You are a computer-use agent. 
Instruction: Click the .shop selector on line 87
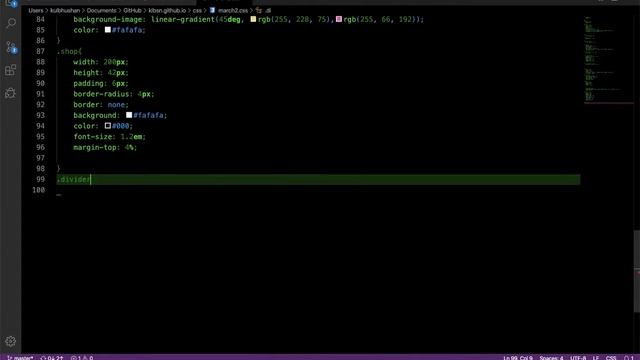click(69, 51)
